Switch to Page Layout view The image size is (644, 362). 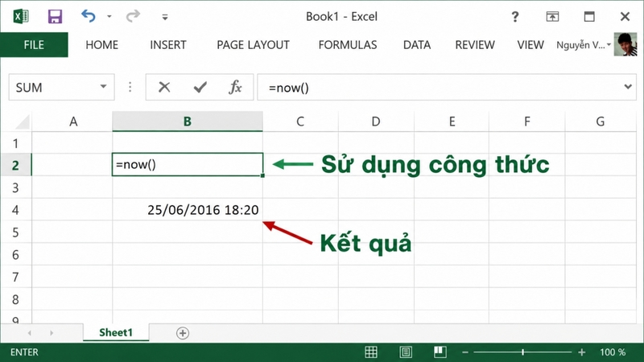click(406, 352)
